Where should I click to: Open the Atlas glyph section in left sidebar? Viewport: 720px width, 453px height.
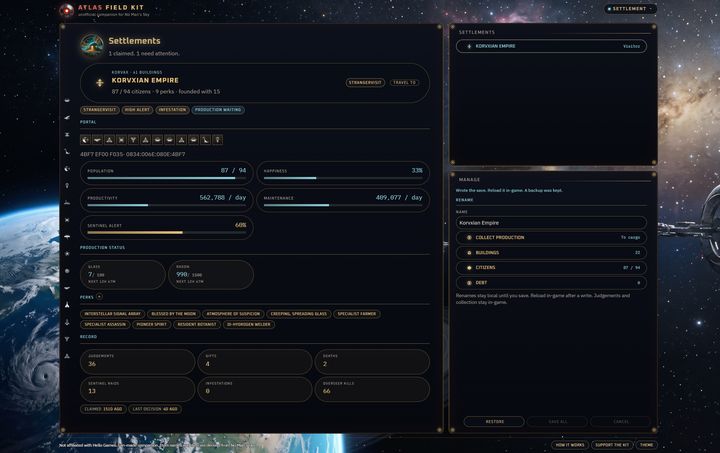coord(67,356)
